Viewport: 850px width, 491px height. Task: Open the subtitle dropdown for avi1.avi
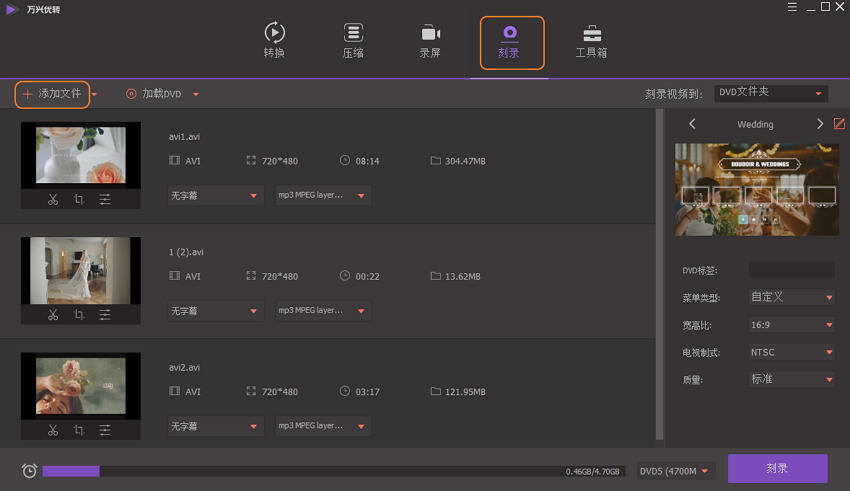coord(215,196)
